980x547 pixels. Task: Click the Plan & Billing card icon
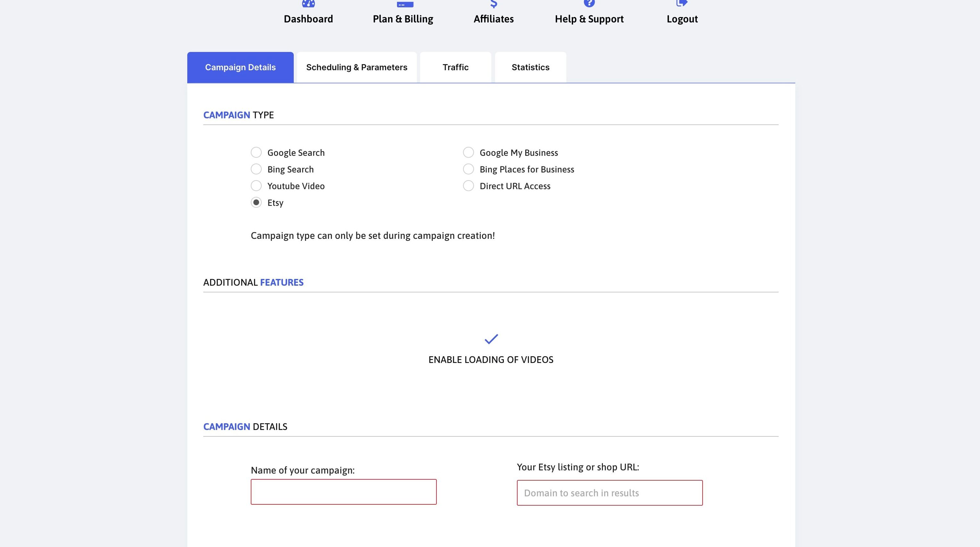pos(405,4)
